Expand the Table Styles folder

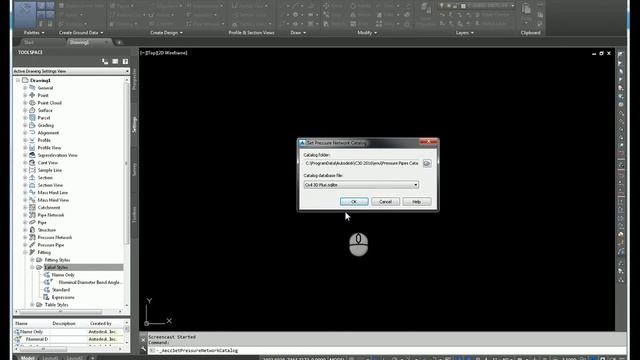tap(32, 304)
